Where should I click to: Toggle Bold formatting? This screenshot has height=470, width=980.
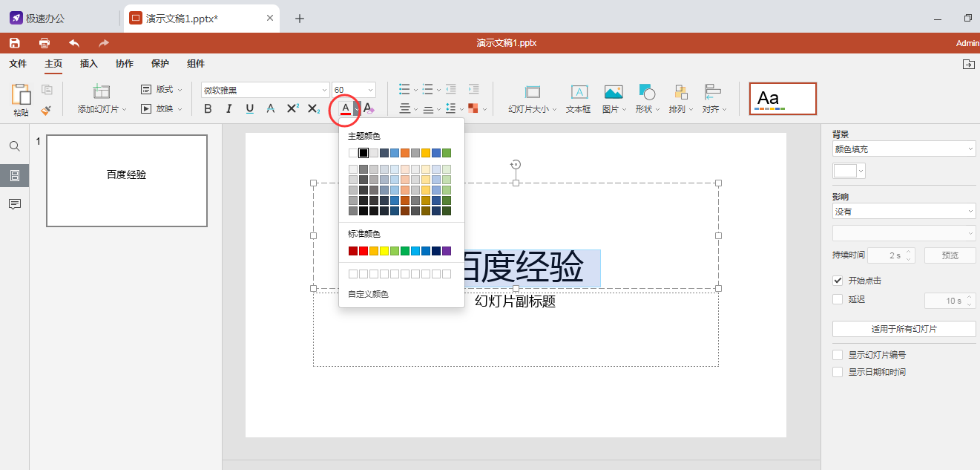point(208,109)
